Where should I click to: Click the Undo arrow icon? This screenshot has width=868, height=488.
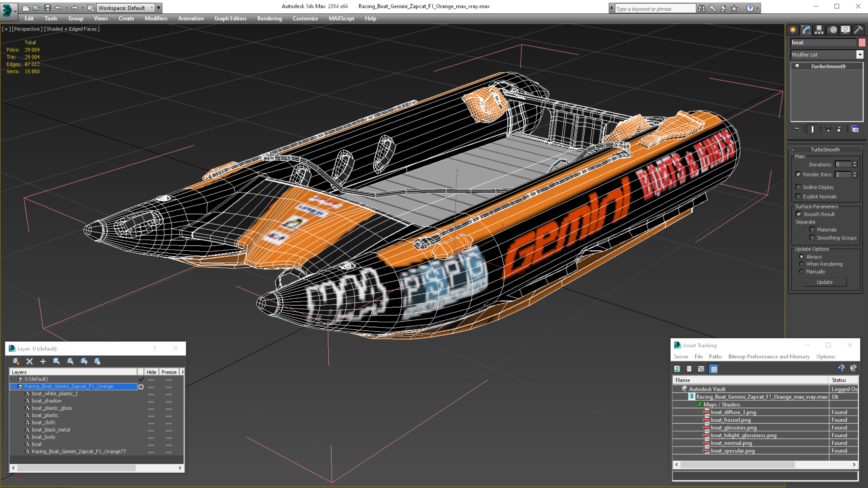[58, 8]
